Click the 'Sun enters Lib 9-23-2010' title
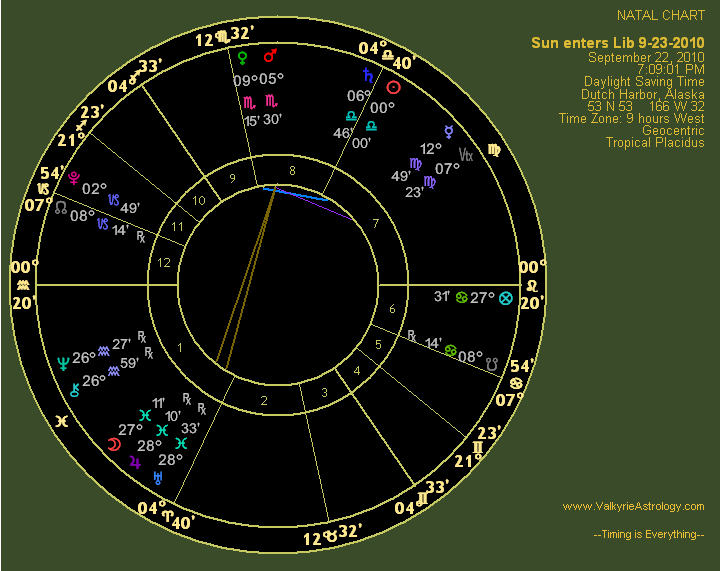724x571 pixels. tap(617, 42)
